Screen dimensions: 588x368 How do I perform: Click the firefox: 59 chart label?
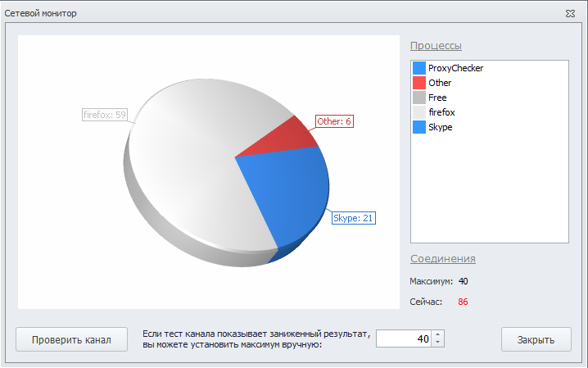click(x=105, y=115)
